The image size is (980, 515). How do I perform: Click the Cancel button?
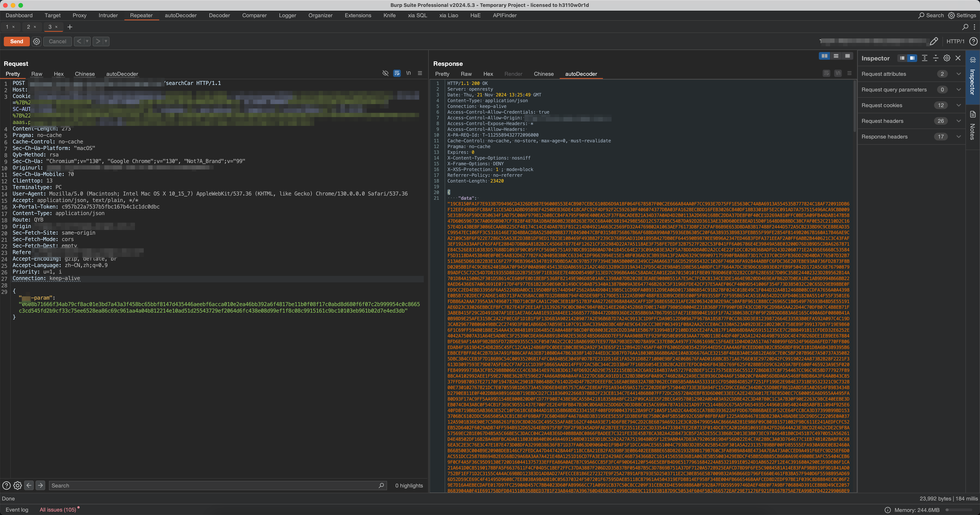pyautogui.click(x=57, y=42)
